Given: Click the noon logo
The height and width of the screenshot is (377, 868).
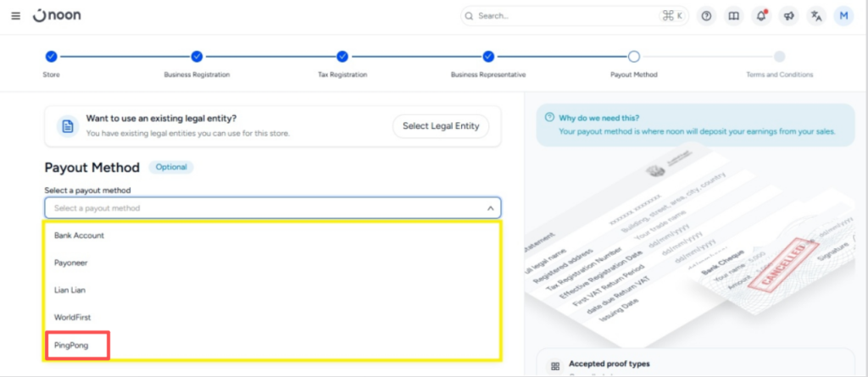Looking at the screenshot, I should click(57, 15).
